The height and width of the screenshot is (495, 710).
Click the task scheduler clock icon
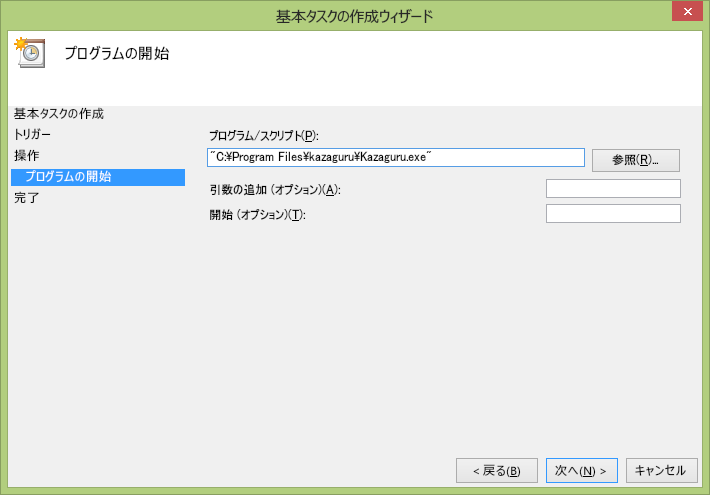pyautogui.click(x=30, y=53)
